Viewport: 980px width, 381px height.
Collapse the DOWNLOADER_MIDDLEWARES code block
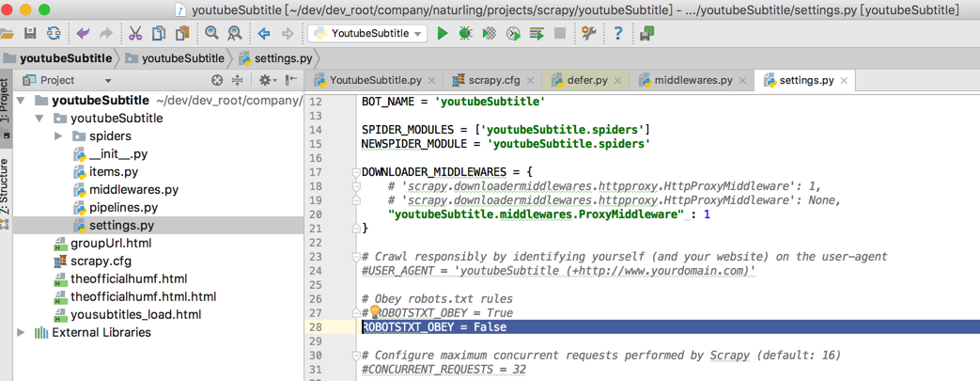355,172
